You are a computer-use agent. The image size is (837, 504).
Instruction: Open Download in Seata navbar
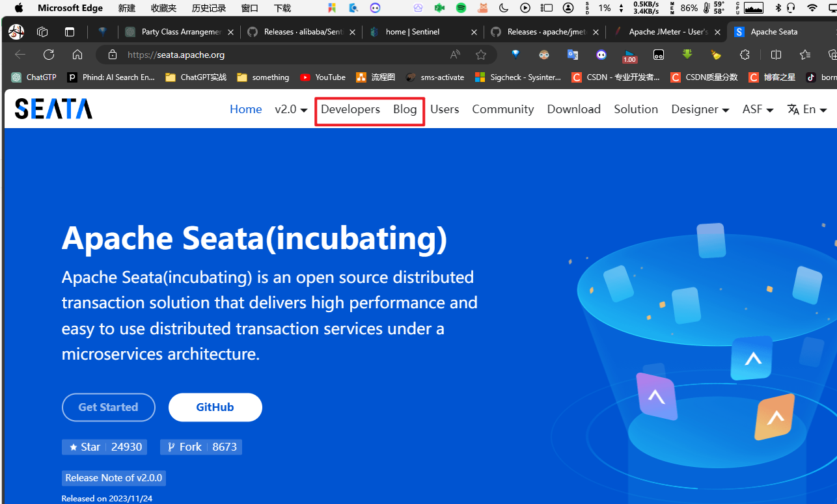574,109
